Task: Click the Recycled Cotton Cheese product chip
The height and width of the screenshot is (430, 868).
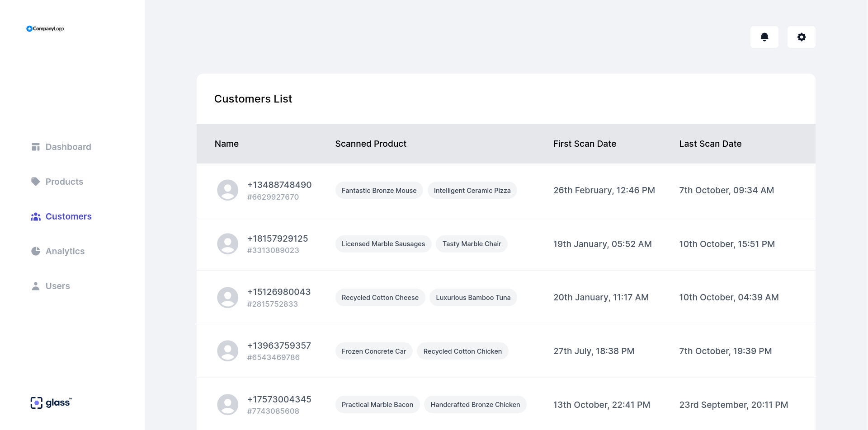Action: [x=380, y=297]
